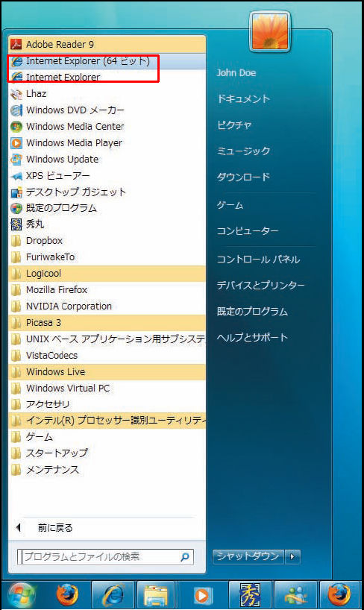Open ドキュメント from right pane
Image resolution: width=364 pixels, height=610 pixels.
[x=243, y=99]
